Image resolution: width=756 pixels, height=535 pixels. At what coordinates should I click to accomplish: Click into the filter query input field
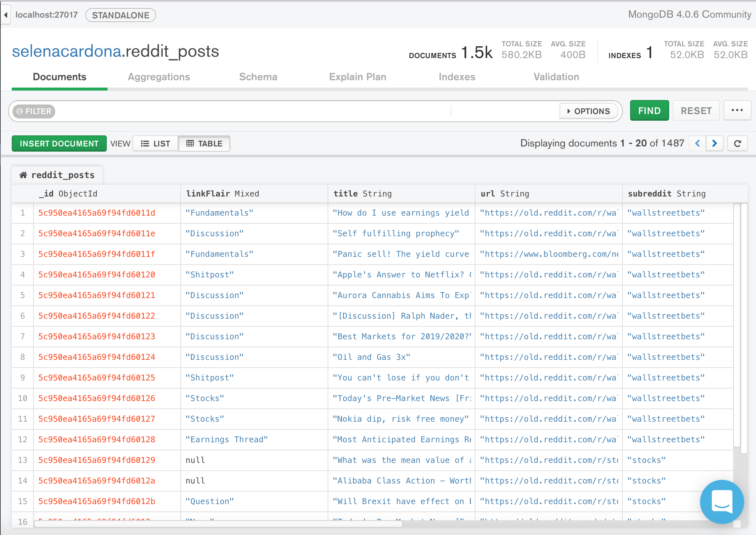click(x=250, y=111)
